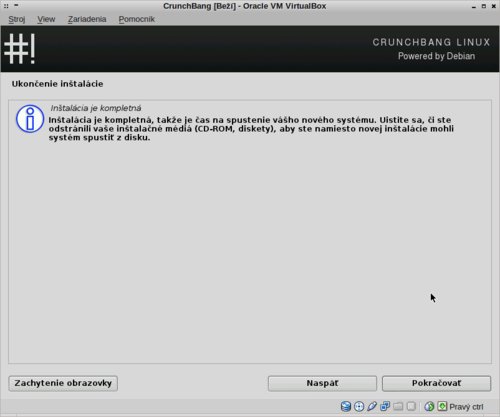Go back with the Naspäť button
This screenshot has height=417, width=500.
pos(322,383)
